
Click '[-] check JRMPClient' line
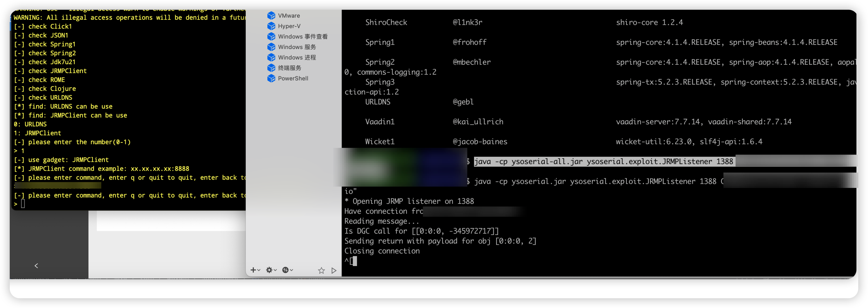tap(50, 71)
